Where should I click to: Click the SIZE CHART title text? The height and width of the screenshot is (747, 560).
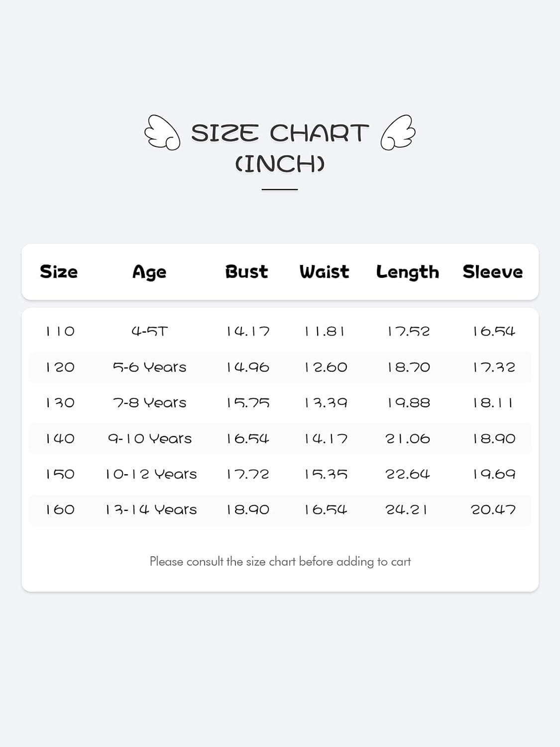click(x=280, y=133)
